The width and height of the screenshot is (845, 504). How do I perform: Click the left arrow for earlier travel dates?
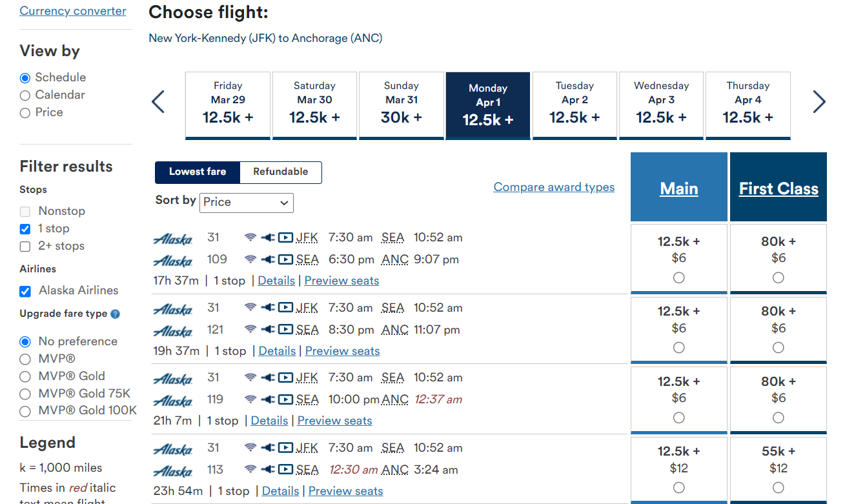click(x=158, y=102)
